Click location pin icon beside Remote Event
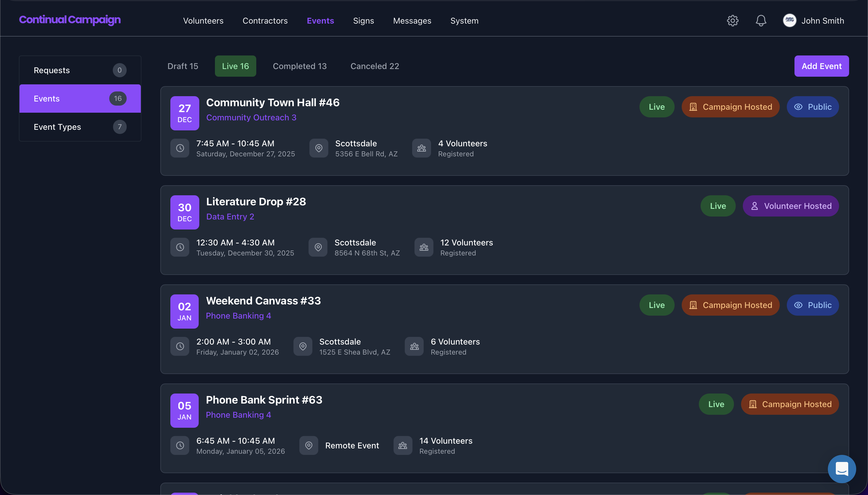Image resolution: width=868 pixels, height=495 pixels. point(309,445)
